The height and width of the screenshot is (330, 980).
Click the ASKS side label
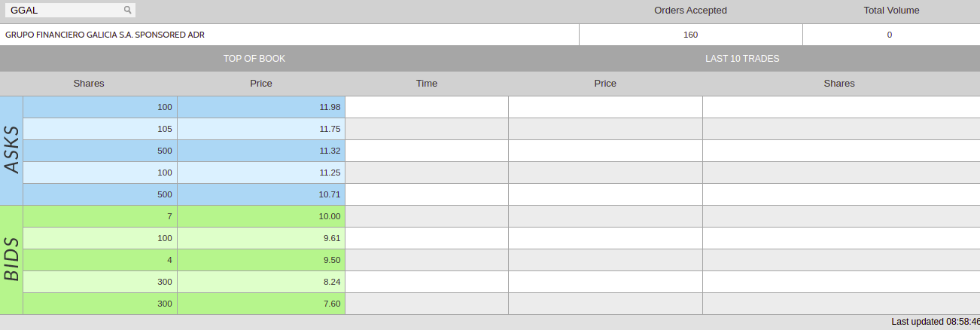pyautogui.click(x=11, y=151)
